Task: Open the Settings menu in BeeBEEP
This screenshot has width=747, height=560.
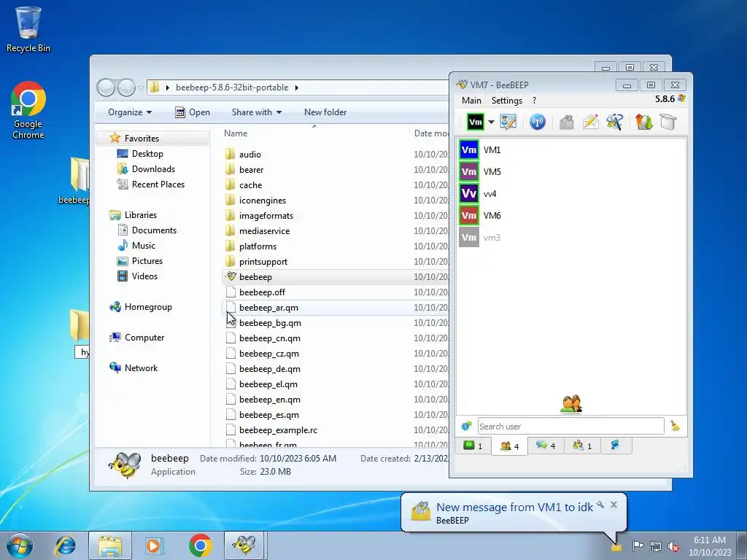Action: tap(507, 101)
